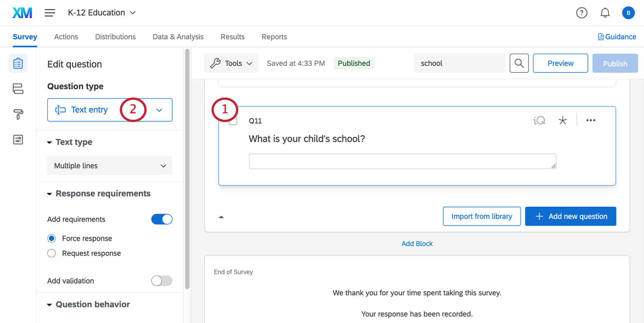Click the Add new question button
Screen dimensions: 644x323
pos(570,216)
